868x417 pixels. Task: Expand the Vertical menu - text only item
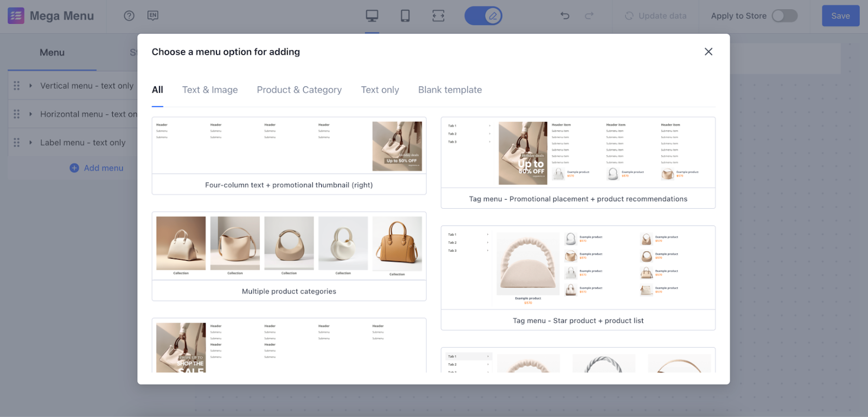pyautogui.click(x=31, y=86)
